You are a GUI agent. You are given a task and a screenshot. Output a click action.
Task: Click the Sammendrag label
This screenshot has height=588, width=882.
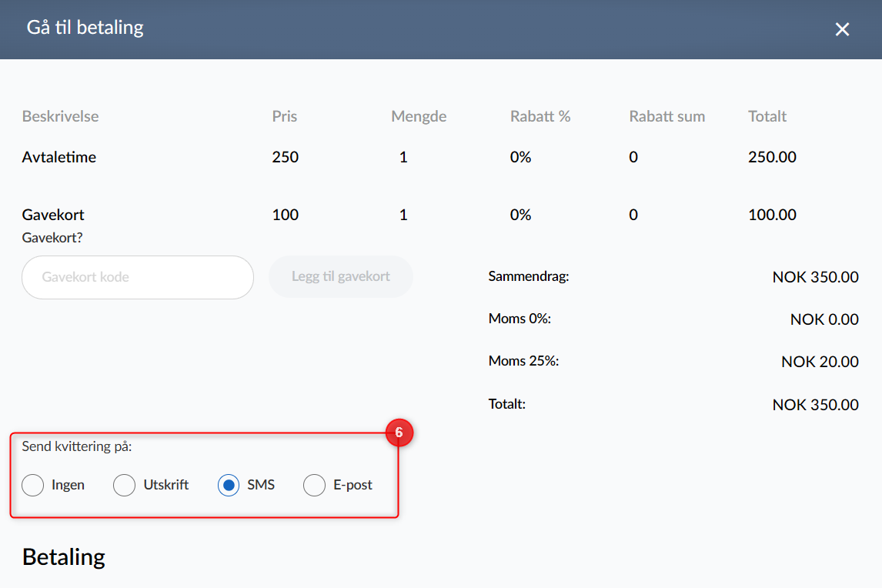coord(529,276)
